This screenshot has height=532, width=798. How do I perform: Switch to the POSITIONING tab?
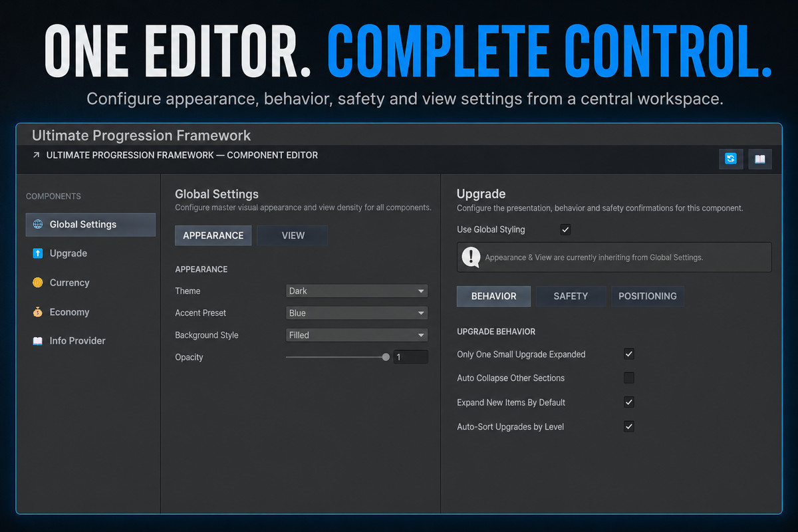pyautogui.click(x=648, y=296)
